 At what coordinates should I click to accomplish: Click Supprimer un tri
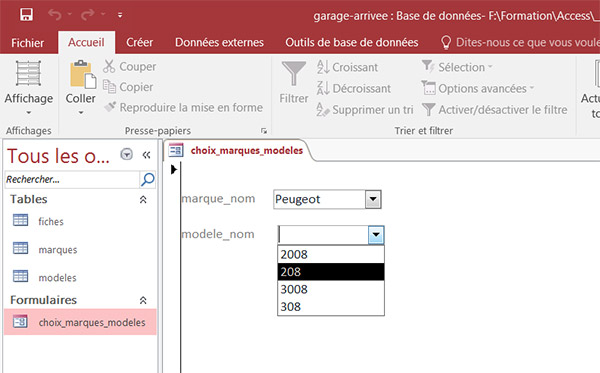[x=365, y=109]
